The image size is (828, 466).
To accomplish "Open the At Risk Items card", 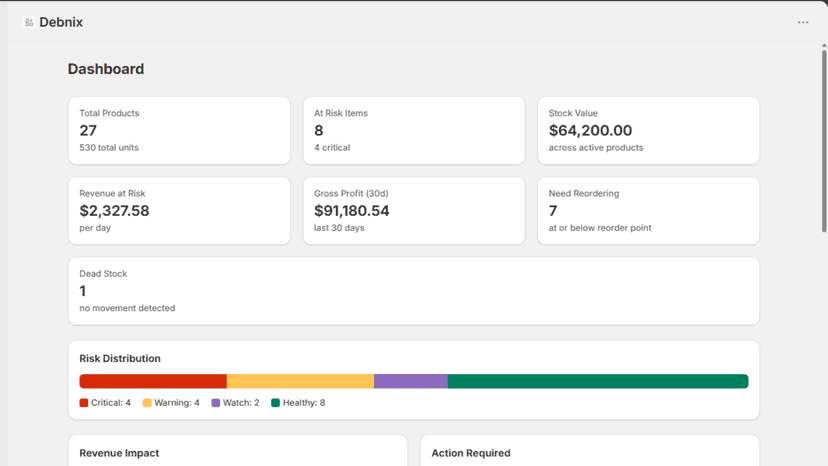I will [413, 131].
